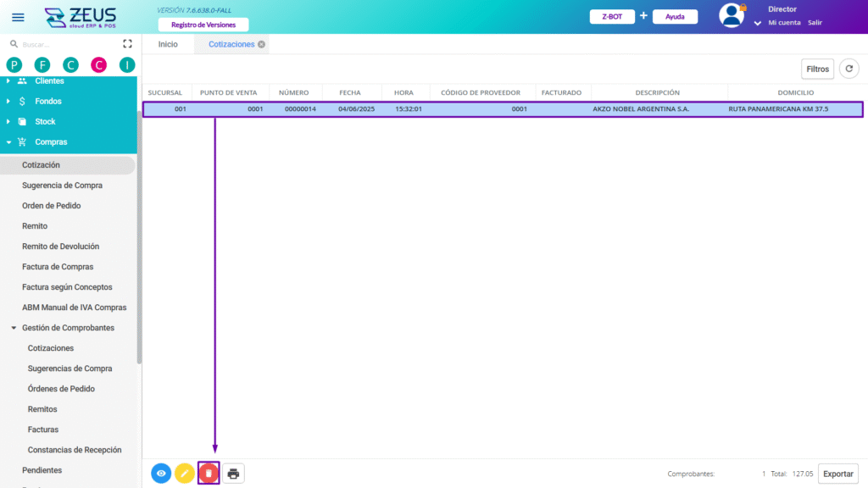Open Órdenes de Pedido submenu item
This screenshot has width=868, height=488.
point(61,389)
